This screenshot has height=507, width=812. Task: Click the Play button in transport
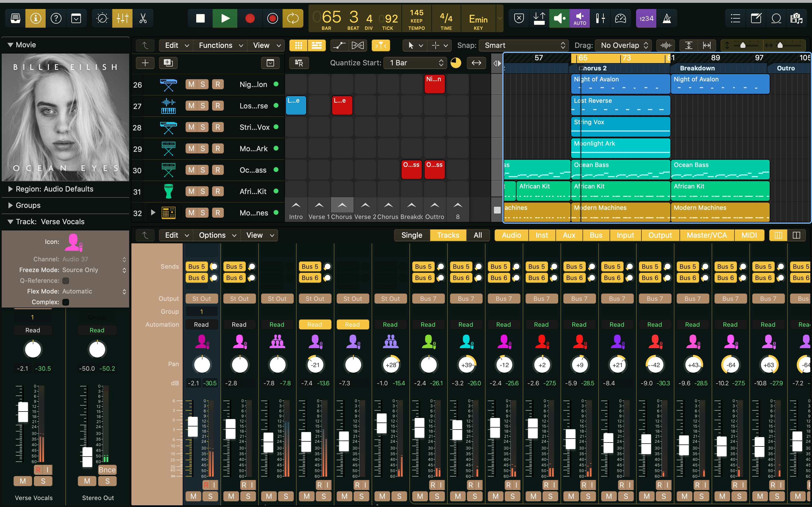(225, 18)
